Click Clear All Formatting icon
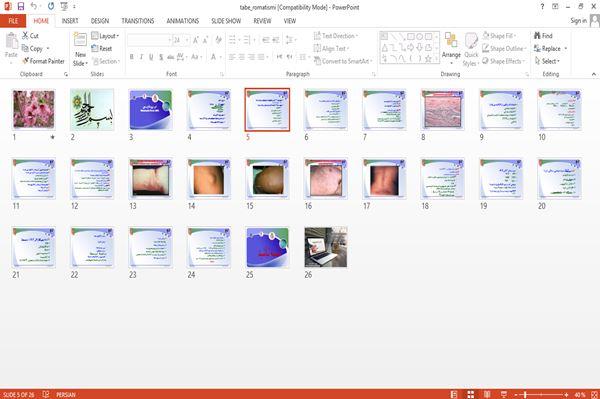The image size is (600, 399). tap(218, 40)
